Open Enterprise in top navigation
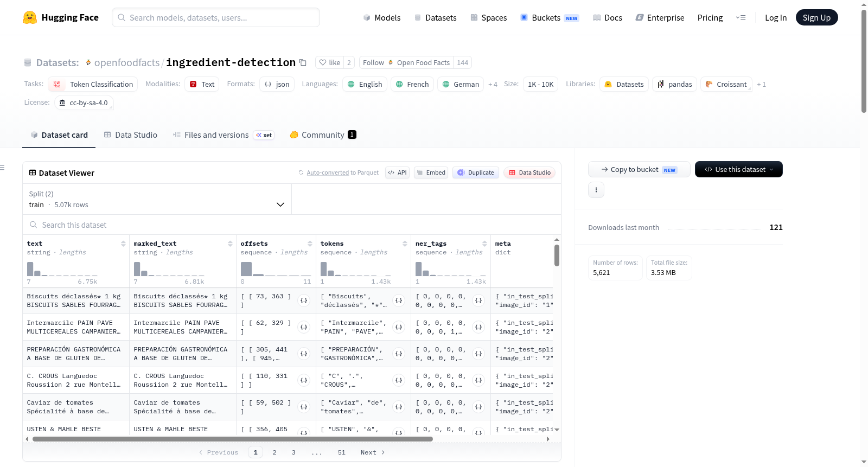 click(x=660, y=17)
